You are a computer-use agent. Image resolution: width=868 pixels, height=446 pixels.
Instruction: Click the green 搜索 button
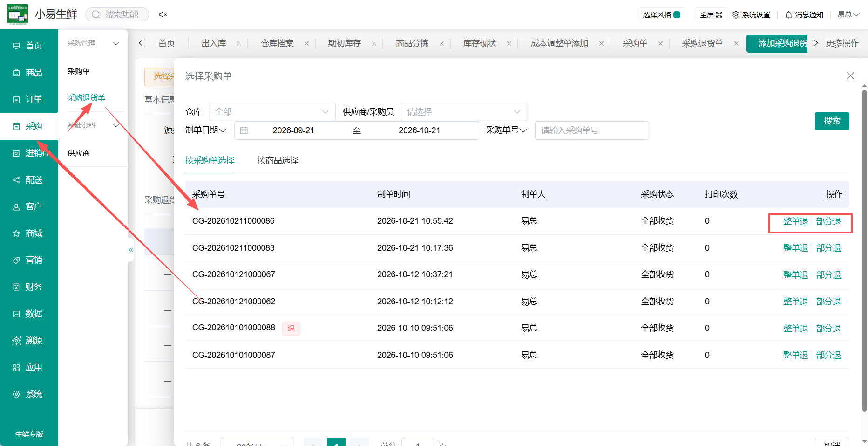tap(832, 121)
